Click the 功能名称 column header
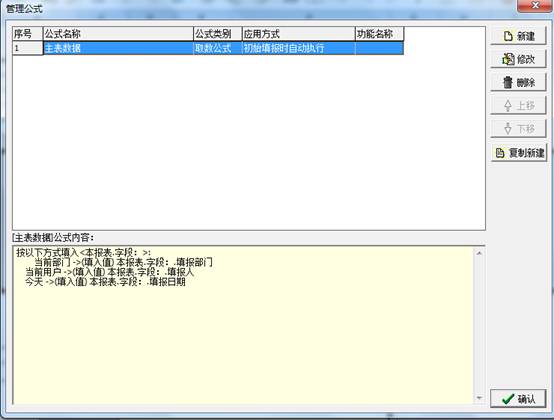This screenshot has height=420, width=554. pyautogui.click(x=379, y=34)
